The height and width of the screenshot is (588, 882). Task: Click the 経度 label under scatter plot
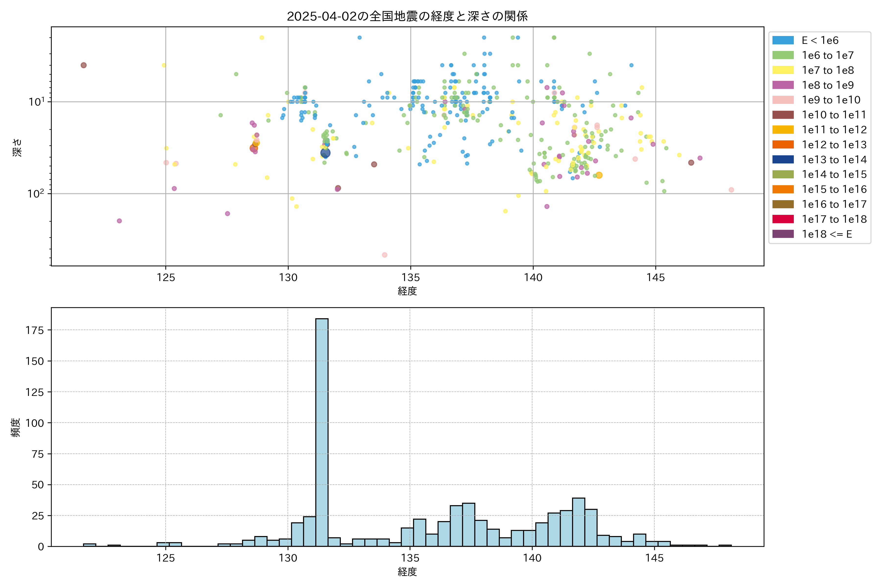(407, 291)
